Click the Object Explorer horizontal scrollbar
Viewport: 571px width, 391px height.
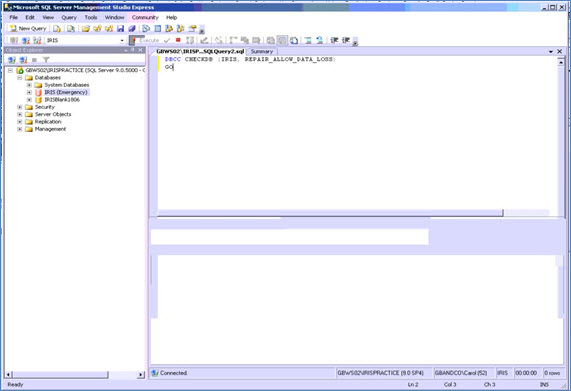75,374
